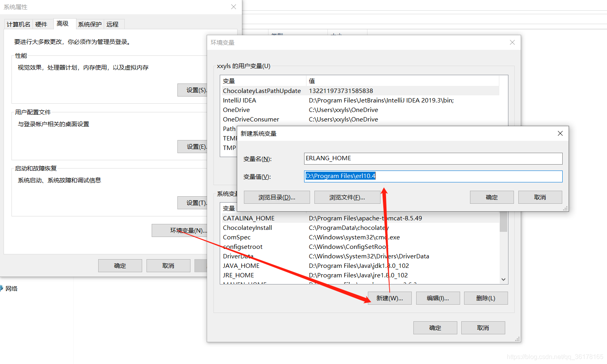Click the 浏览文件(F)... button
Screen dimensions: 607x364
pyautogui.click(x=347, y=197)
